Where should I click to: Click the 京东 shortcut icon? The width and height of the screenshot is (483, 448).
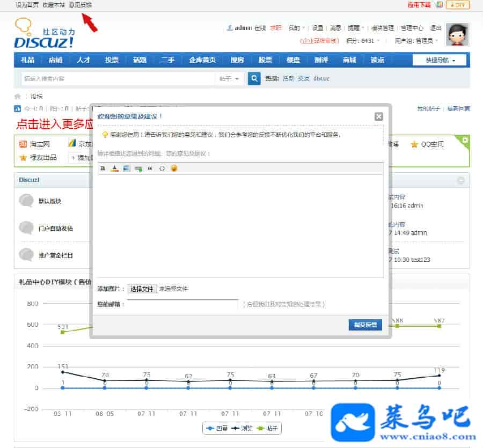tap(72, 143)
